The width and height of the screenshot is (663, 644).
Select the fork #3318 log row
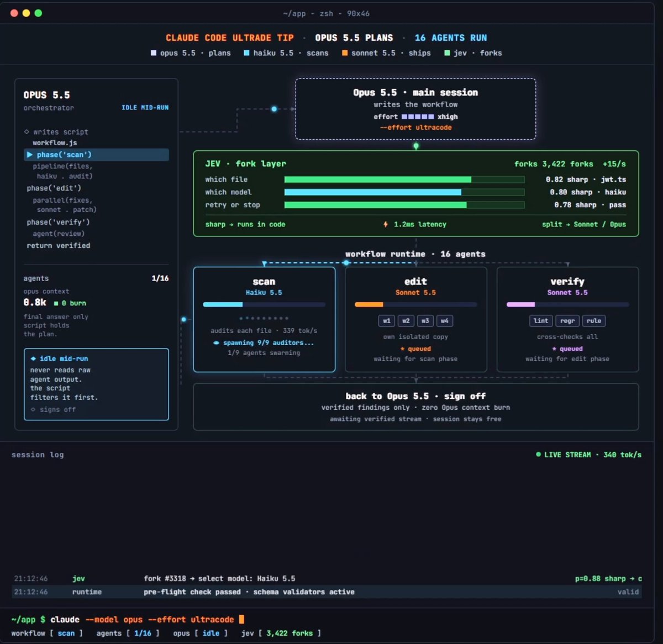327,579
